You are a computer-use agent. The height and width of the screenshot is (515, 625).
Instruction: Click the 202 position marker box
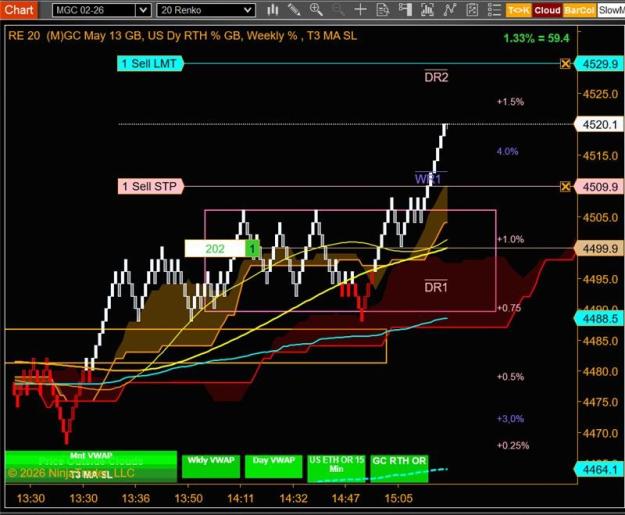[215, 249]
